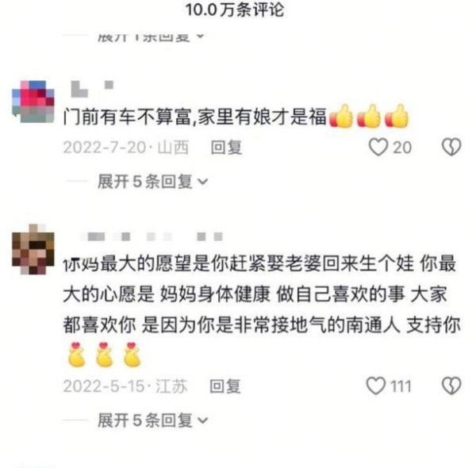Viewport: 476px width, 468px height.
Task: Open pixelated brown commenter avatar
Action: [33, 250]
